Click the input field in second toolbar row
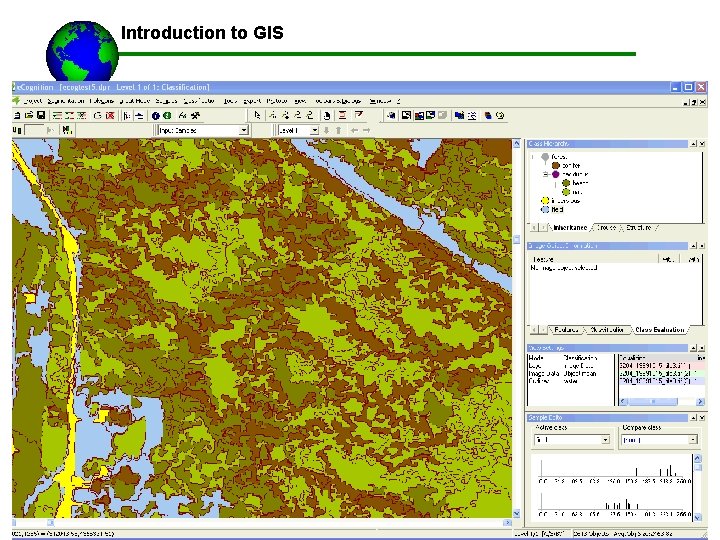This screenshot has height=540, width=720. pyautogui.click(x=35, y=130)
